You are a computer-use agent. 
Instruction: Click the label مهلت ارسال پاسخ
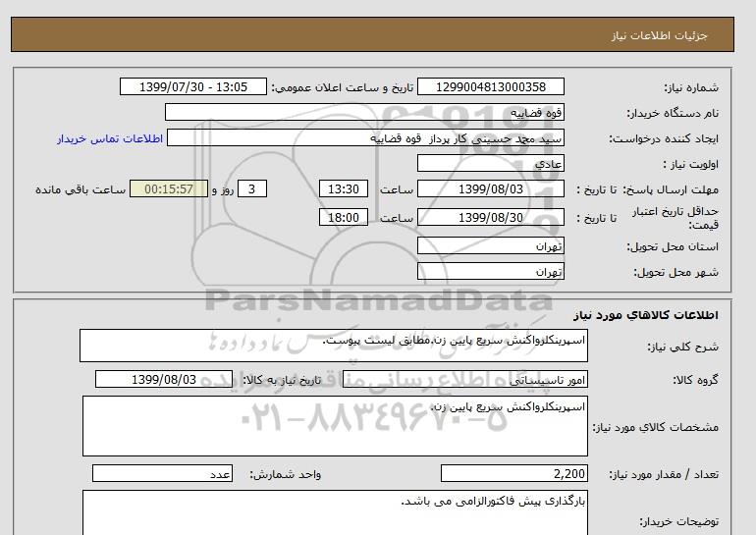(672, 189)
